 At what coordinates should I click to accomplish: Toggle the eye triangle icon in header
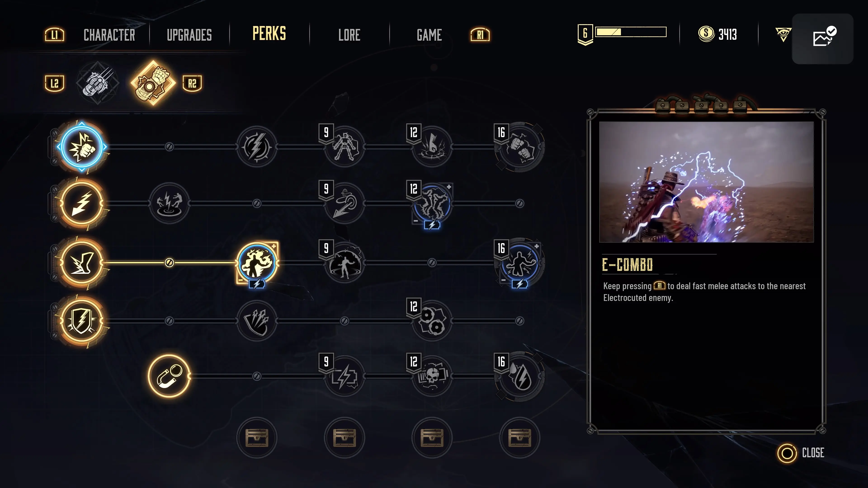coord(783,34)
